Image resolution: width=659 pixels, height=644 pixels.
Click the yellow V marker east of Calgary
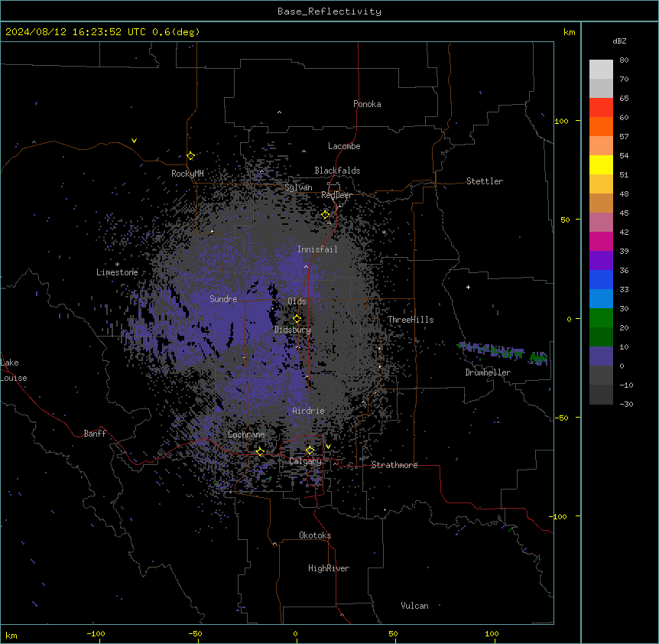click(x=328, y=447)
